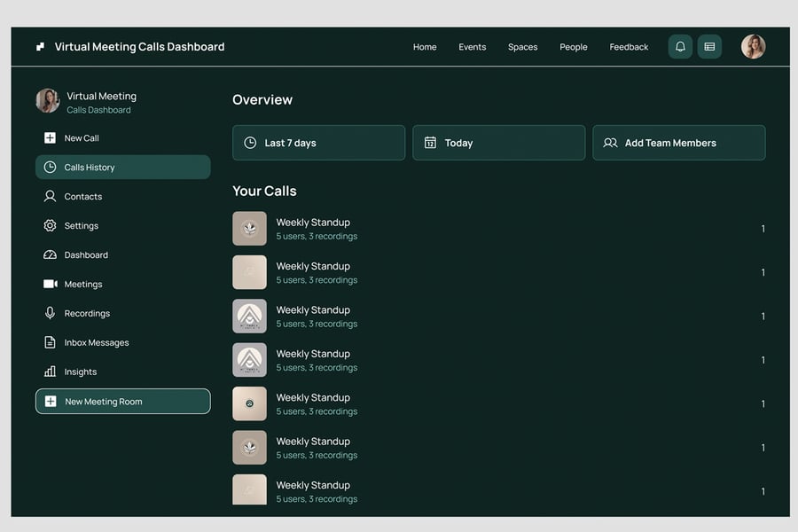This screenshot has width=798, height=532.
Task: Select Calls History in the sidebar
Action: coord(122,167)
